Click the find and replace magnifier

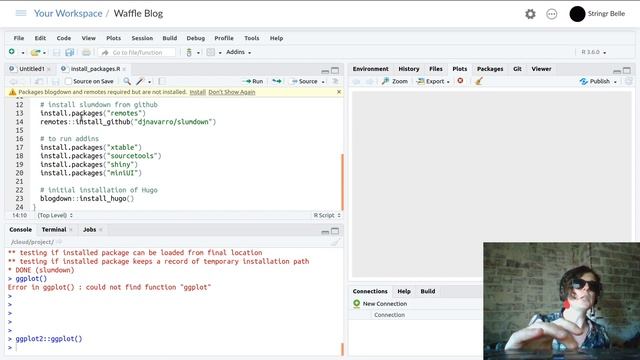[127, 81]
